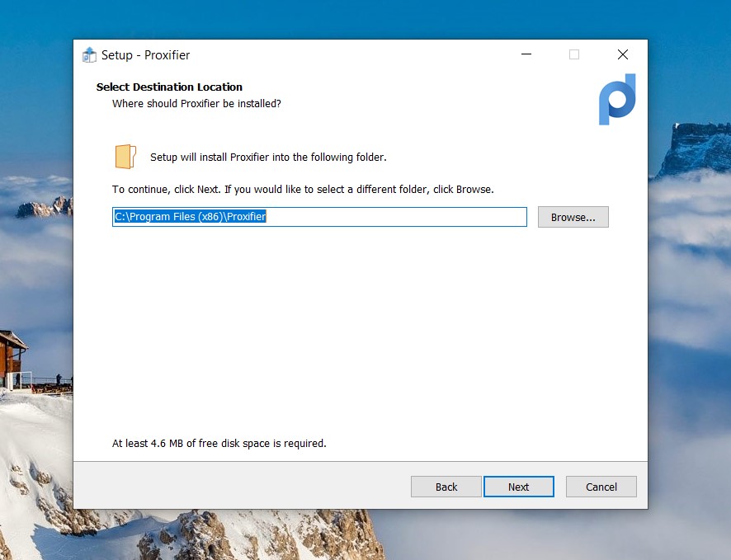Click the 'To continue, click Next' instruction
The height and width of the screenshot is (560, 731).
click(x=303, y=189)
